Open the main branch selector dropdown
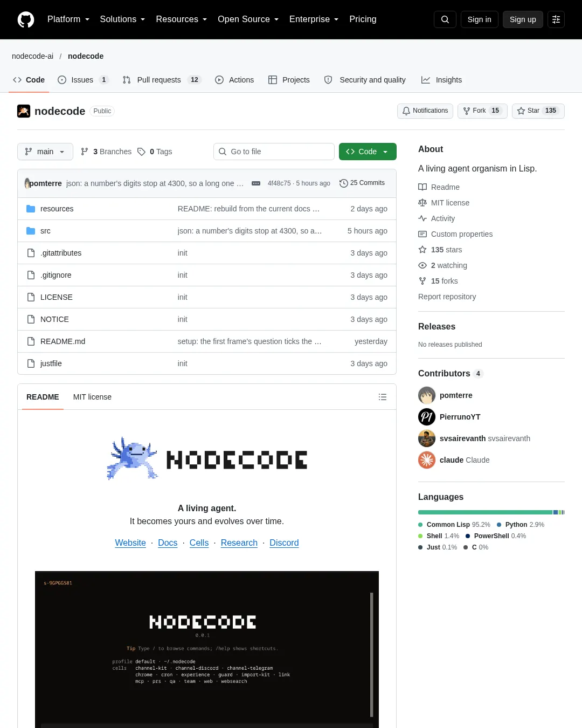This screenshot has height=728, width=582. 45,152
